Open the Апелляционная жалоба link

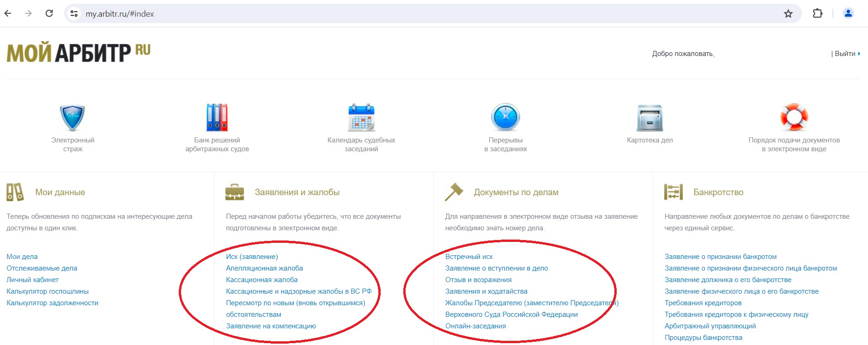pos(264,268)
